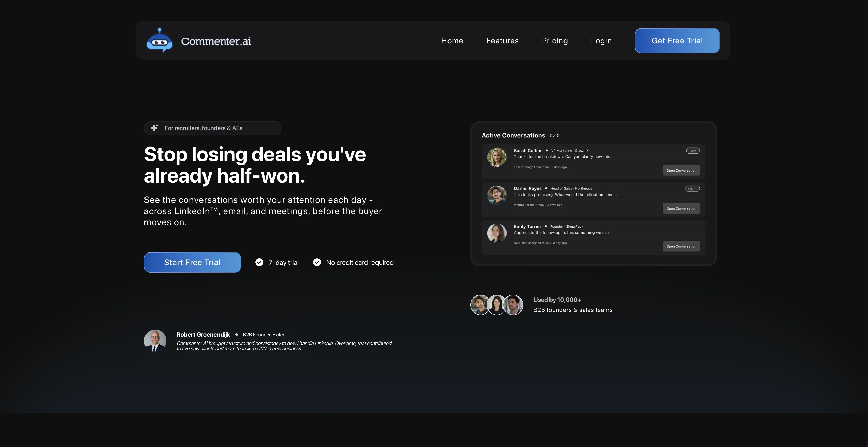868x447 pixels.
Task: Click the 'Used by 10,000+' text
Action: click(557, 300)
